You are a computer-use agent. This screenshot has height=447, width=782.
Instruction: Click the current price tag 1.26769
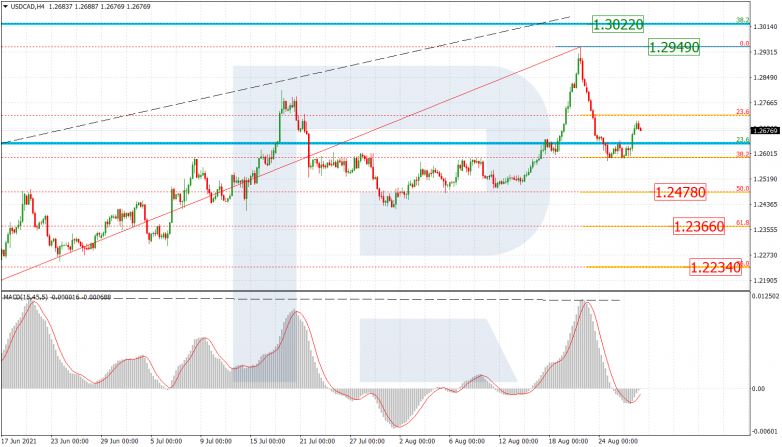tap(765, 131)
